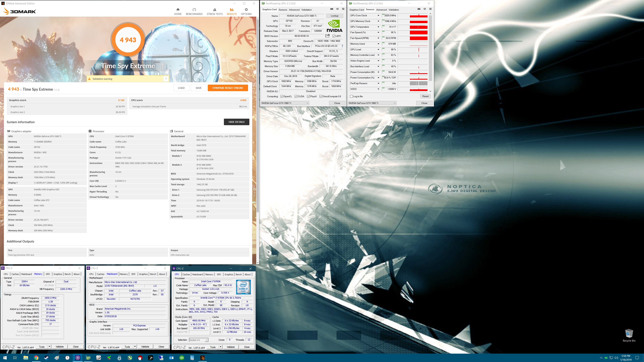Open Outlook from the taskbar
Screen dimensions: 644x362
172,358
